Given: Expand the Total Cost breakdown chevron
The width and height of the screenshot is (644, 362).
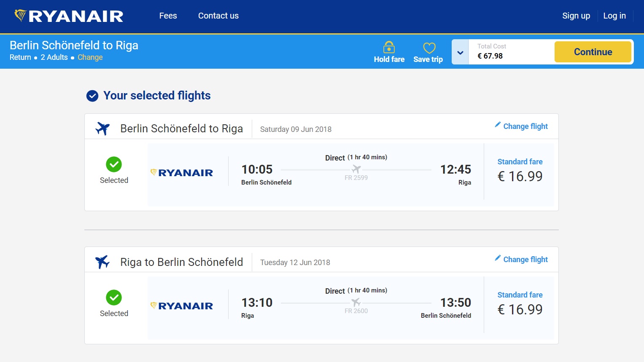Looking at the screenshot, I should [460, 52].
